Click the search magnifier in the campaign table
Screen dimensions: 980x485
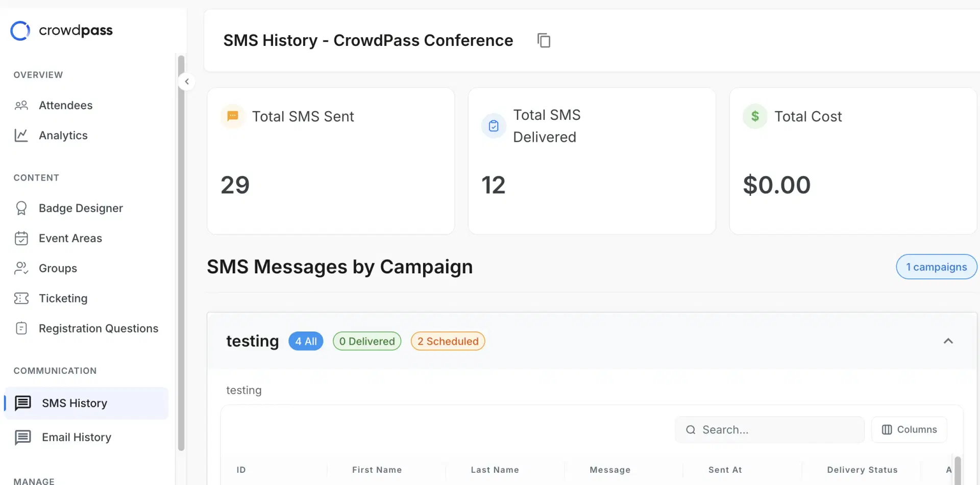click(691, 429)
